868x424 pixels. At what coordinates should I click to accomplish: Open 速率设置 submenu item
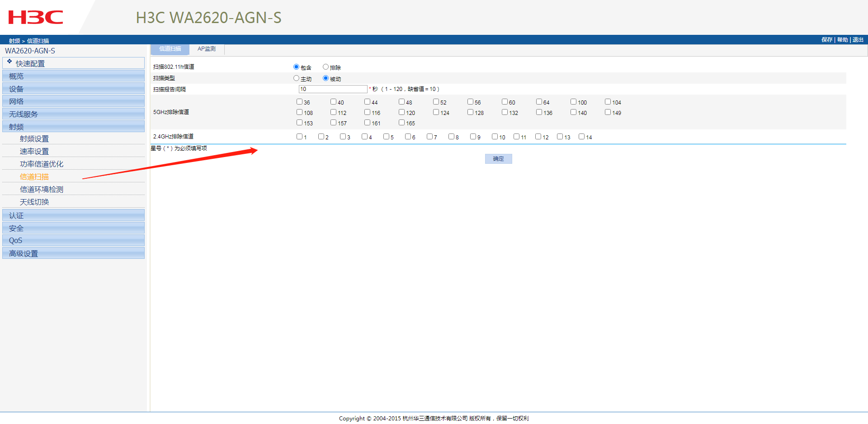[34, 152]
